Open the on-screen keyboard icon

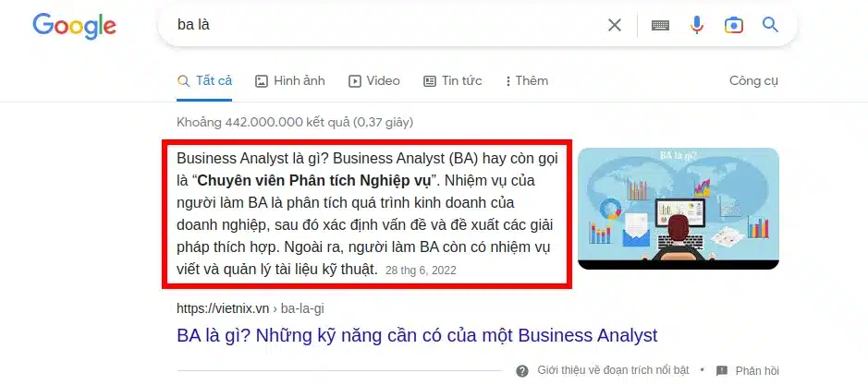tap(660, 25)
